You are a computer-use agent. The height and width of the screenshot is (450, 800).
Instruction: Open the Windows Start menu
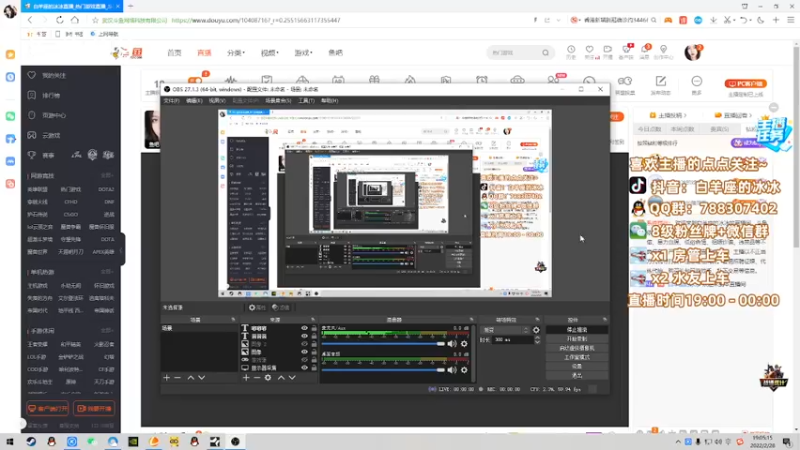[10, 441]
